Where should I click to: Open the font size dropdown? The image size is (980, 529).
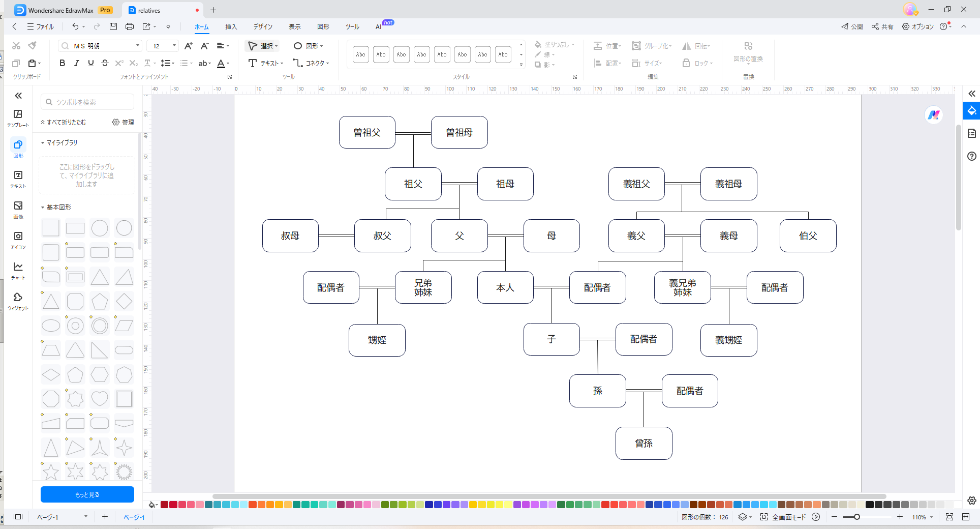(174, 46)
